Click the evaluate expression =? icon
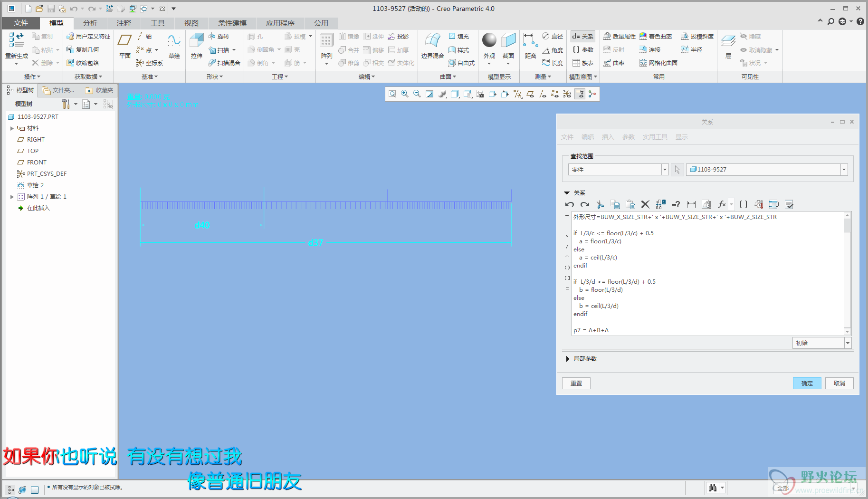Screen dimensions: 868x499 [676, 204]
